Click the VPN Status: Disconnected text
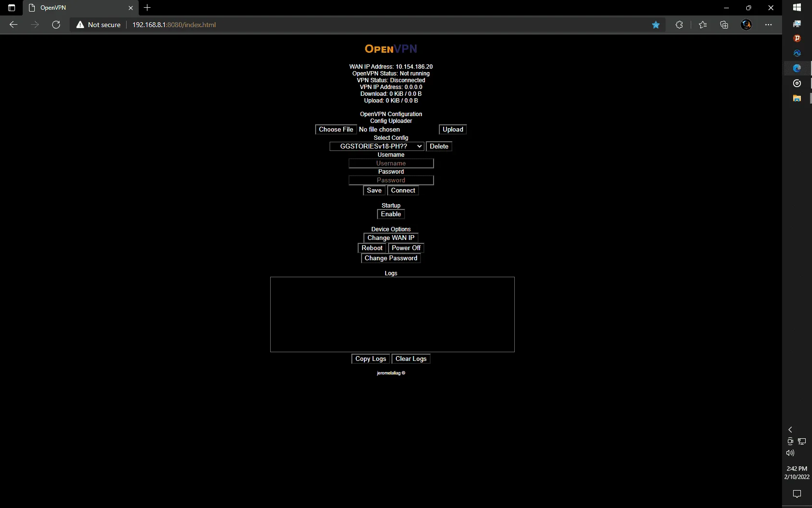Viewport: 812px width, 508px height. coord(391,80)
